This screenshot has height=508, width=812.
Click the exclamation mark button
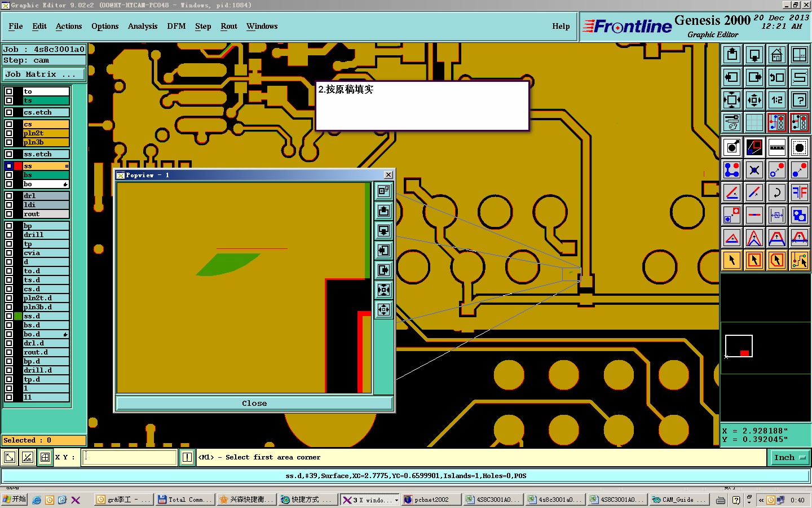point(187,458)
